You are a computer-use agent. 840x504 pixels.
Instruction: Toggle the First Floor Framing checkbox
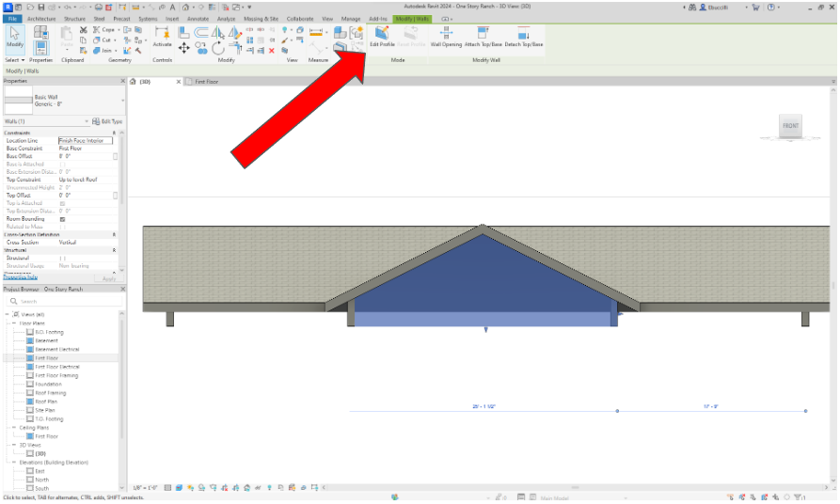(x=30, y=375)
